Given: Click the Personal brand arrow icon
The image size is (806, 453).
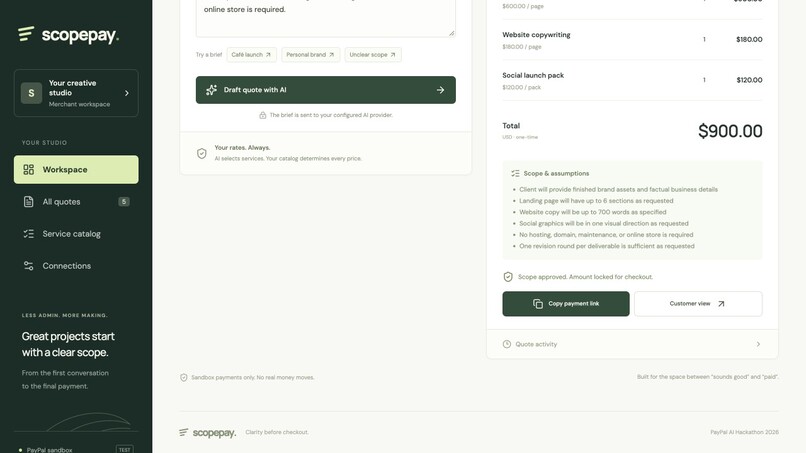Looking at the screenshot, I should click(x=331, y=55).
